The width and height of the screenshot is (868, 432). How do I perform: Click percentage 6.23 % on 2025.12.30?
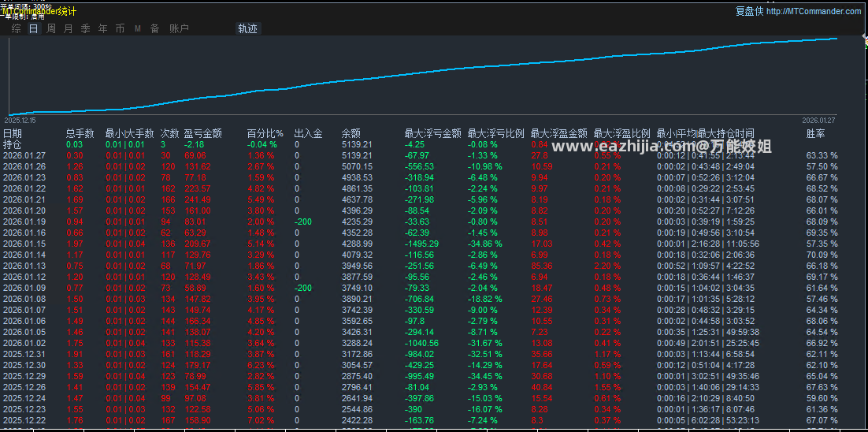(261, 366)
